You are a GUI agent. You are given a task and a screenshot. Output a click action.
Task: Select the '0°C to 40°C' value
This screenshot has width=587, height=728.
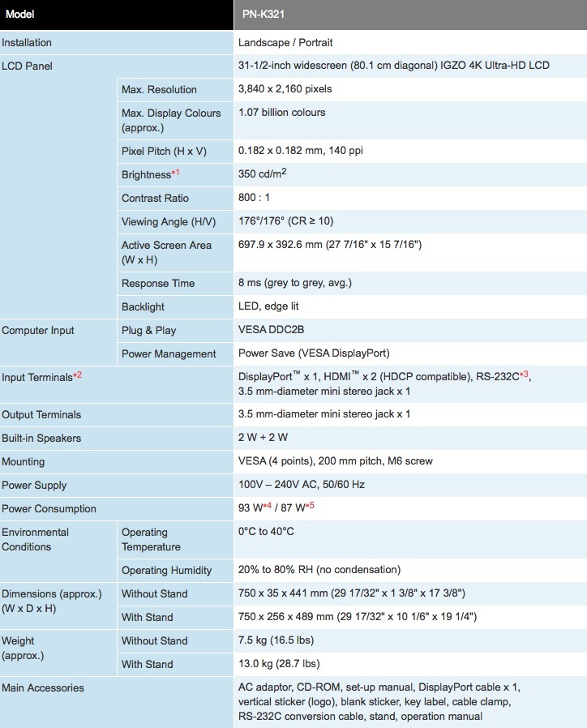pyautogui.click(x=266, y=531)
